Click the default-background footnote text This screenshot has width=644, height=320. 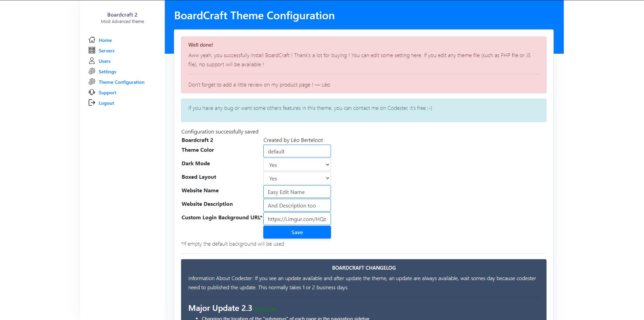pos(232,244)
